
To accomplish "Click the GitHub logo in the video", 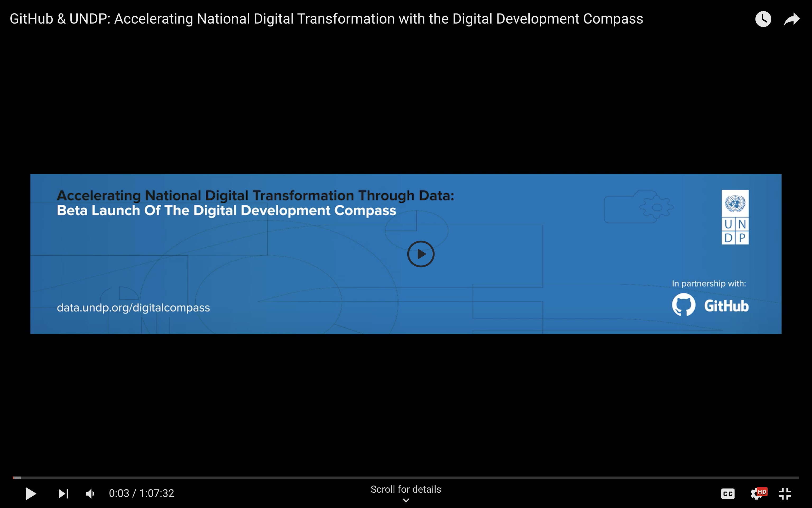I will point(710,305).
